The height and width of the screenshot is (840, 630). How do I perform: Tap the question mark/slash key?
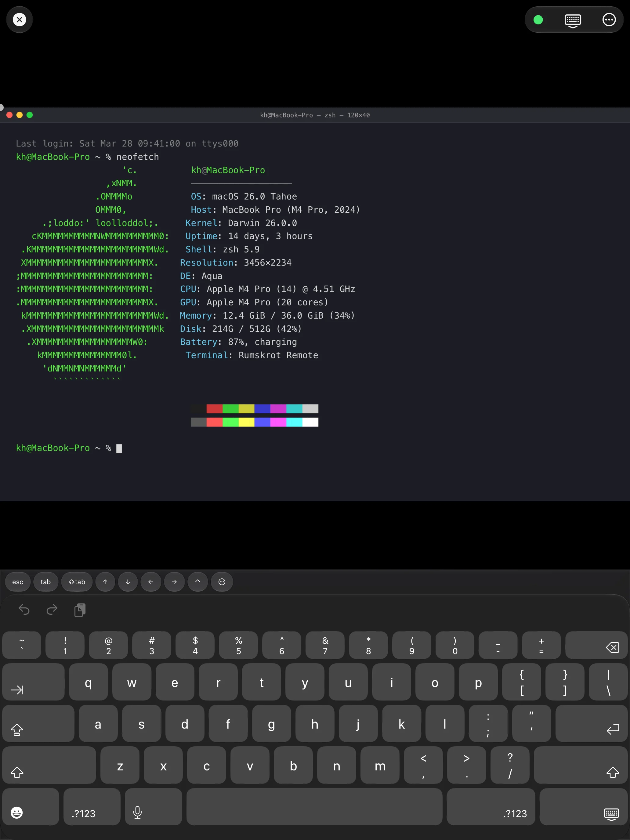[x=510, y=765]
